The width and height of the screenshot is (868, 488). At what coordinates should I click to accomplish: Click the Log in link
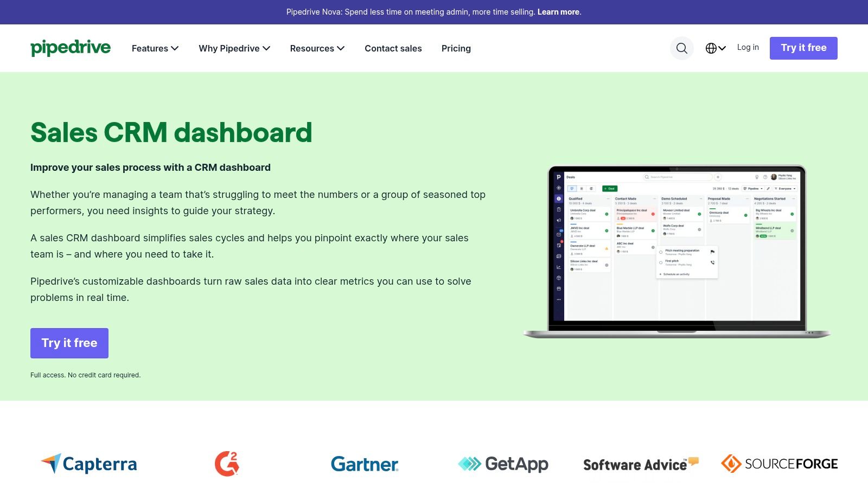click(x=748, y=47)
